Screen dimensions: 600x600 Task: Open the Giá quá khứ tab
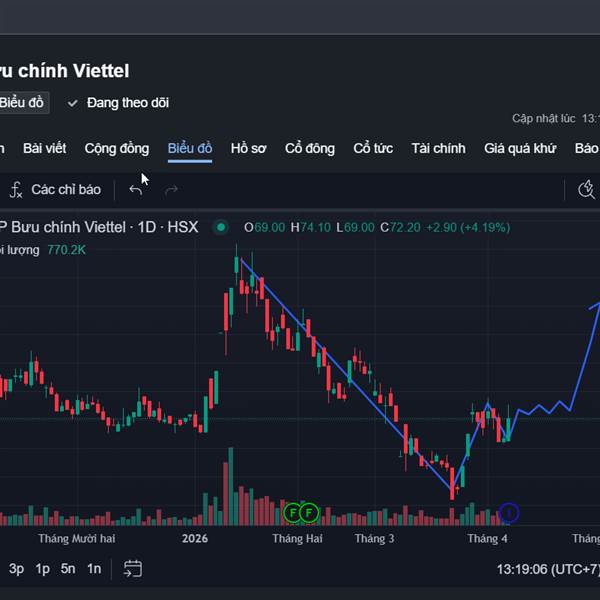(x=520, y=148)
